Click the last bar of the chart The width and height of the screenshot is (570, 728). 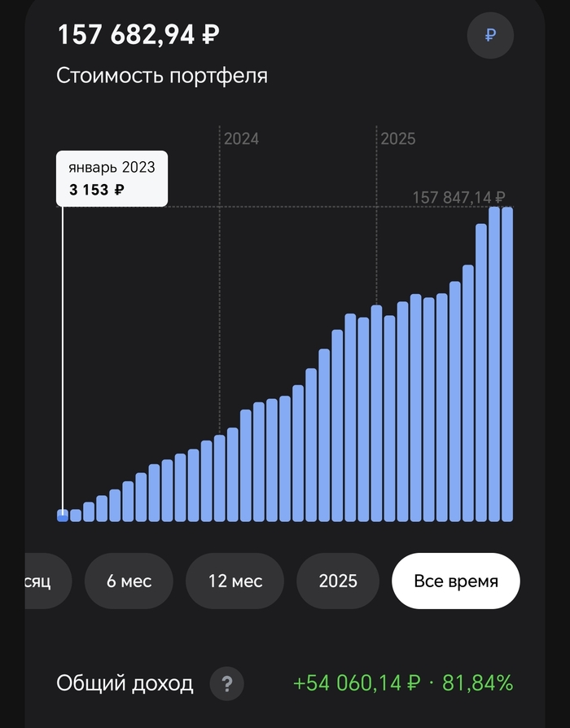(507, 366)
